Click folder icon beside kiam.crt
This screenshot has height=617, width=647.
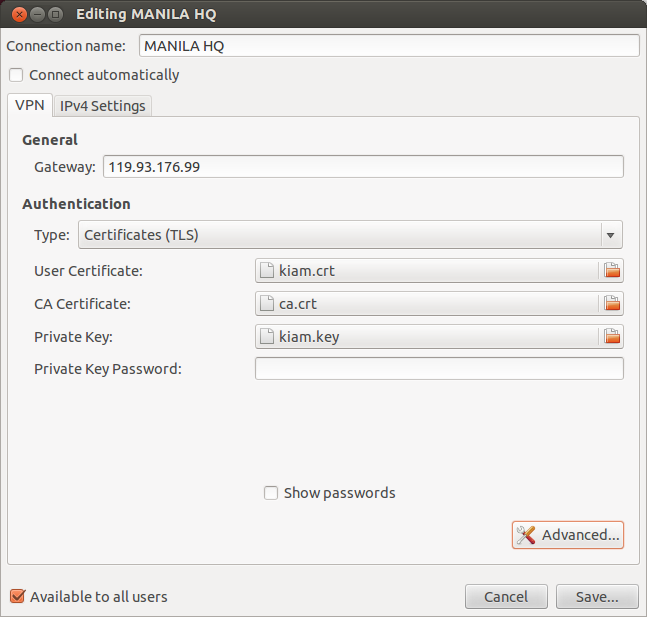click(x=612, y=270)
